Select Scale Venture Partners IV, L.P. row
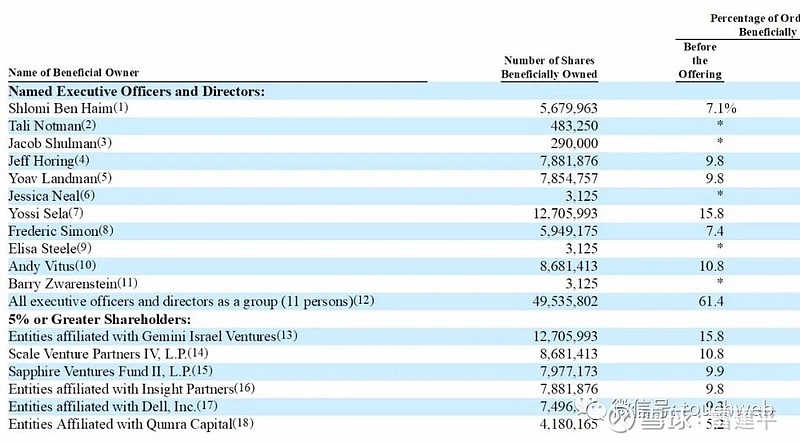This screenshot has width=800, height=444. (400, 354)
